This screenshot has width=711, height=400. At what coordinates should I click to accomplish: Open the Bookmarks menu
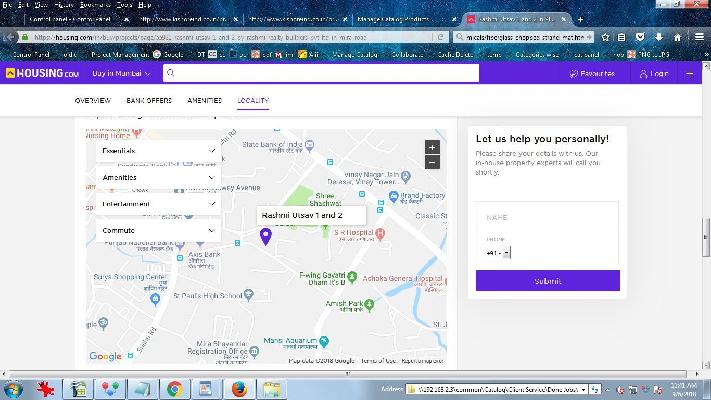coord(95,5)
